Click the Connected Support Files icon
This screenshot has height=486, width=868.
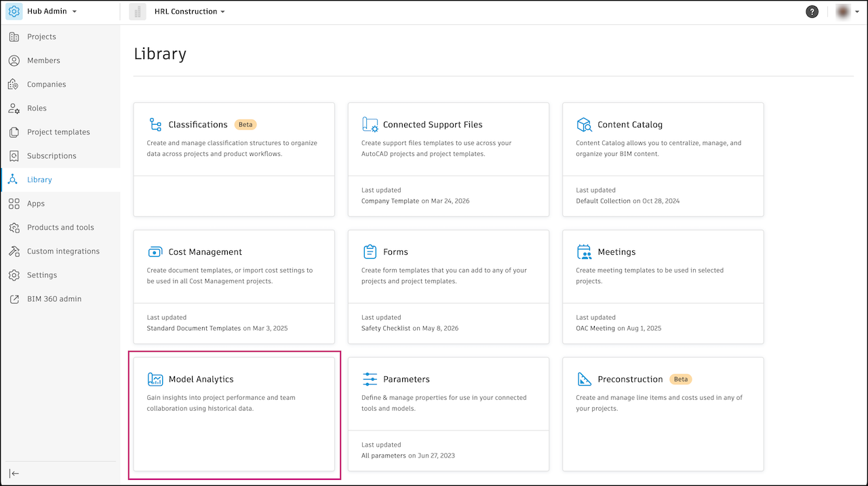coord(370,125)
